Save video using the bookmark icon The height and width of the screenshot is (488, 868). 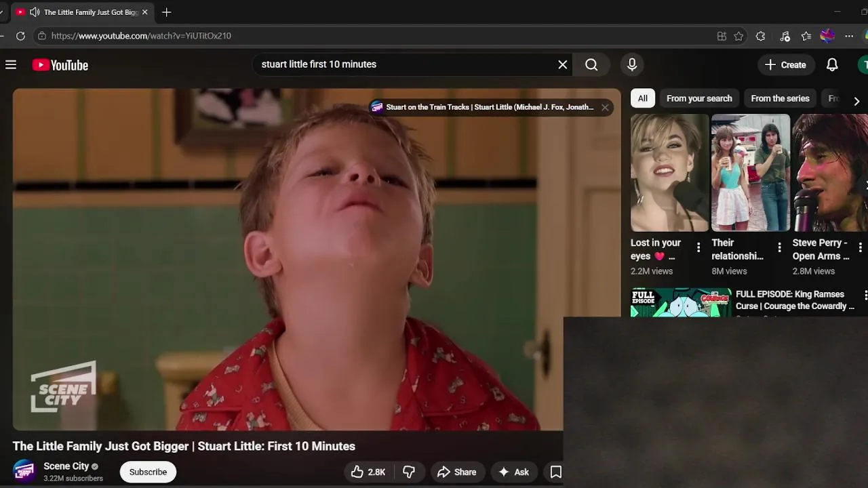coord(555,472)
